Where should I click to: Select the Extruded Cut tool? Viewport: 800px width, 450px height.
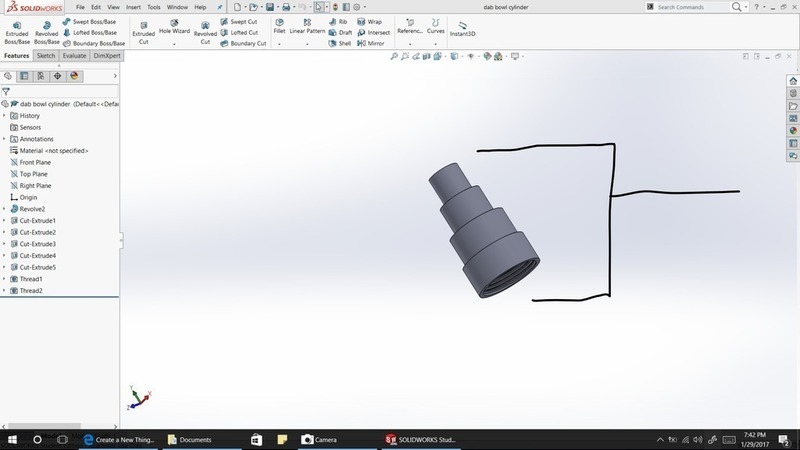pyautogui.click(x=143, y=33)
